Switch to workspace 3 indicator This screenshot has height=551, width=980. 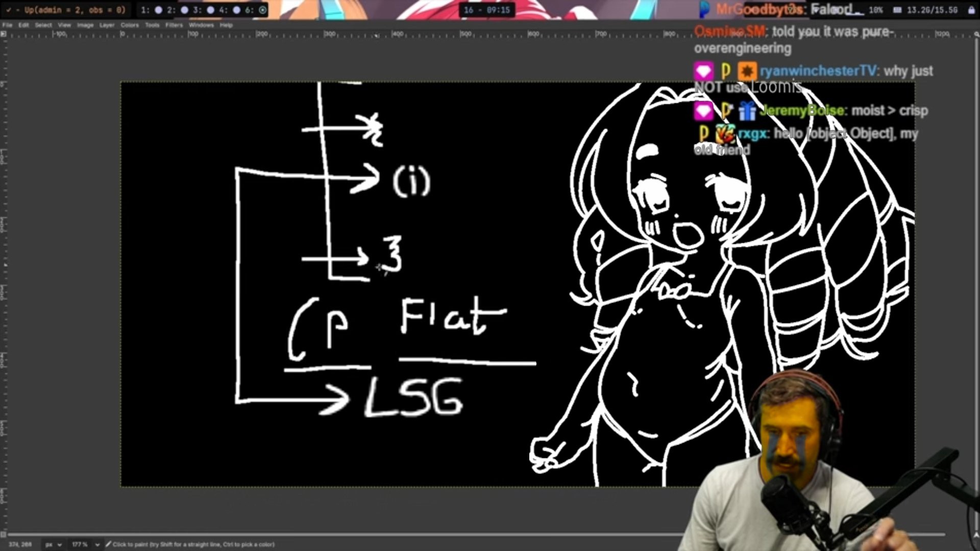(204, 10)
